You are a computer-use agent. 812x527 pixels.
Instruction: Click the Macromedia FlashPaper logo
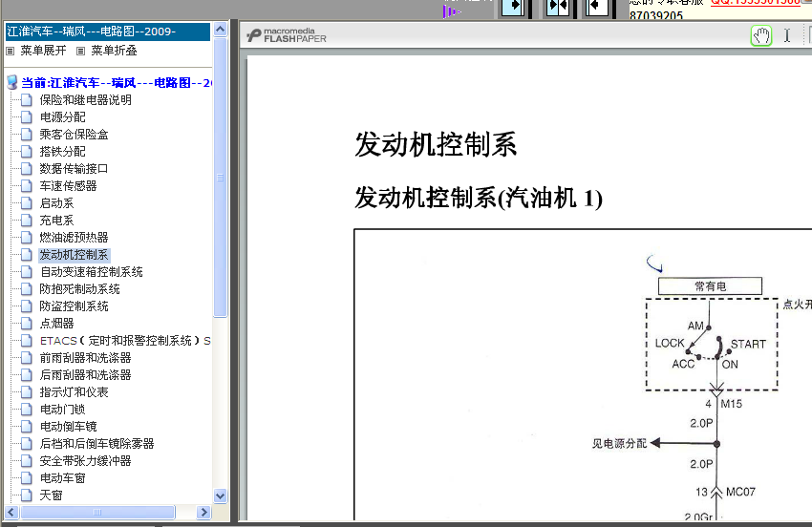point(287,35)
